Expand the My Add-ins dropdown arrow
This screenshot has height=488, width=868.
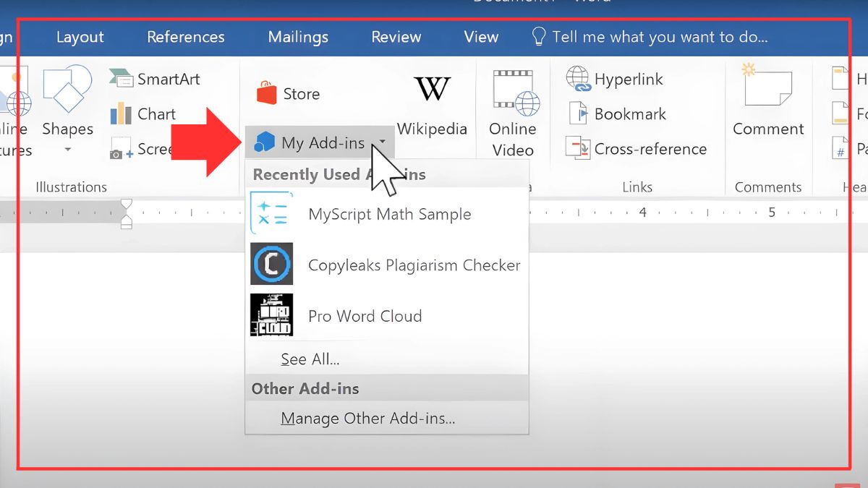coord(382,143)
